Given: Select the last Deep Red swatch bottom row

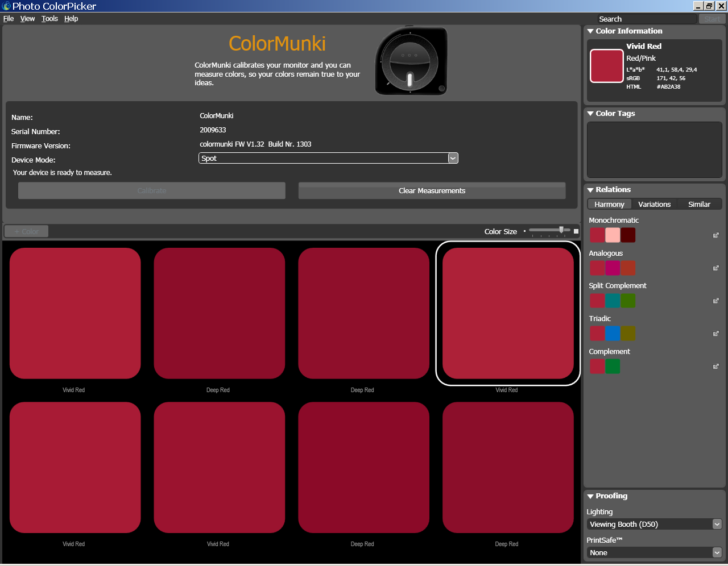Looking at the screenshot, I should (508, 468).
